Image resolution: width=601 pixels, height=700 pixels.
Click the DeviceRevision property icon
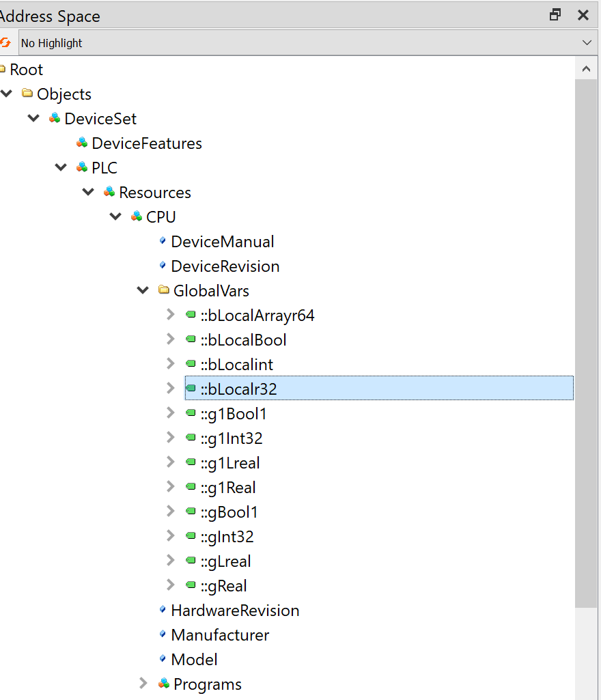tap(163, 265)
